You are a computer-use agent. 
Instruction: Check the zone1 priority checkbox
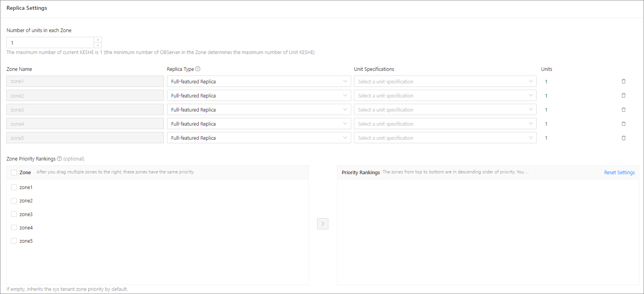[14, 188]
